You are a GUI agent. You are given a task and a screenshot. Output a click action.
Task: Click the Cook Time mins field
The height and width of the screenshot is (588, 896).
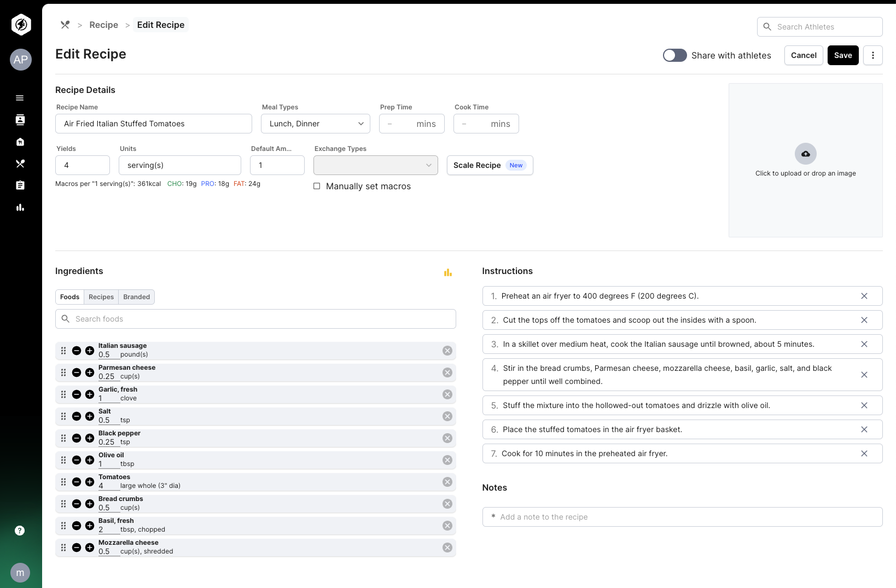tap(486, 124)
